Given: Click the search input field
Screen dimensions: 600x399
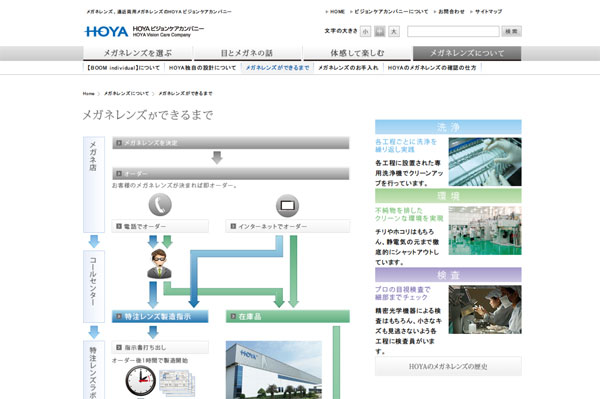Looking at the screenshot, I should pos(453,31).
